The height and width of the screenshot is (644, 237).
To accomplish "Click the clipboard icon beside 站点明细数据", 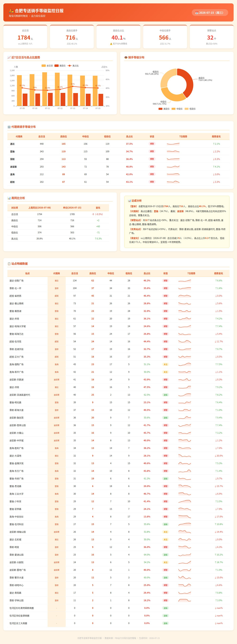I will [9, 264].
